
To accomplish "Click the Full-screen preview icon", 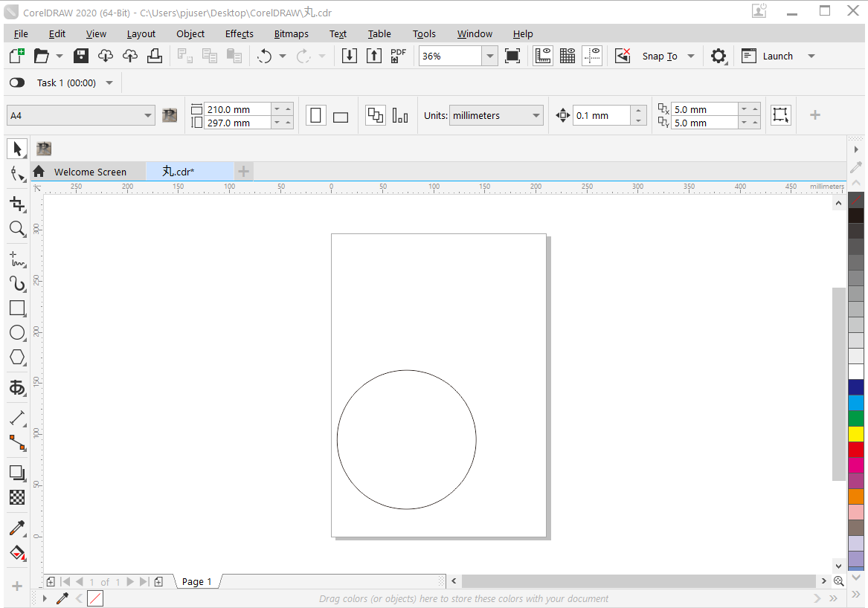I will click(512, 56).
